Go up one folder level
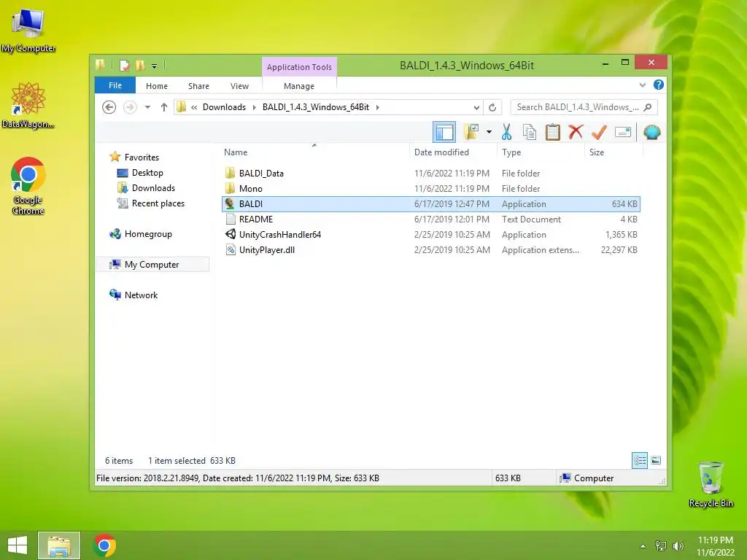This screenshot has width=747, height=560. click(164, 107)
